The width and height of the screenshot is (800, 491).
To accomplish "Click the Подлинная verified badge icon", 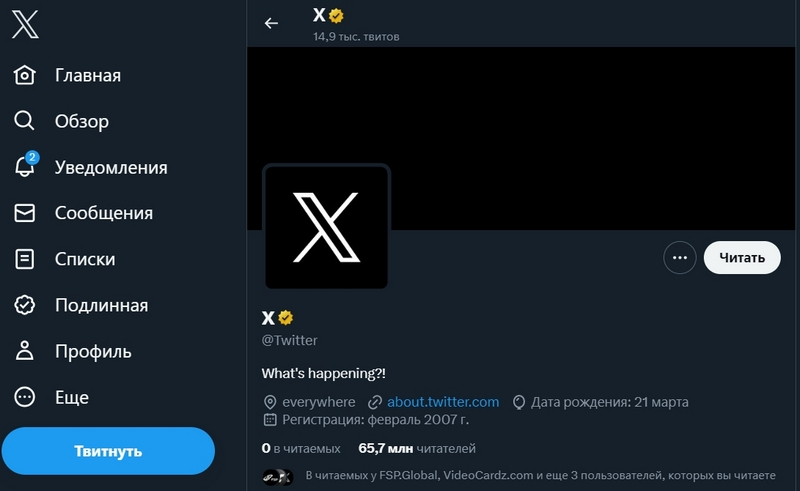I will click(25, 305).
